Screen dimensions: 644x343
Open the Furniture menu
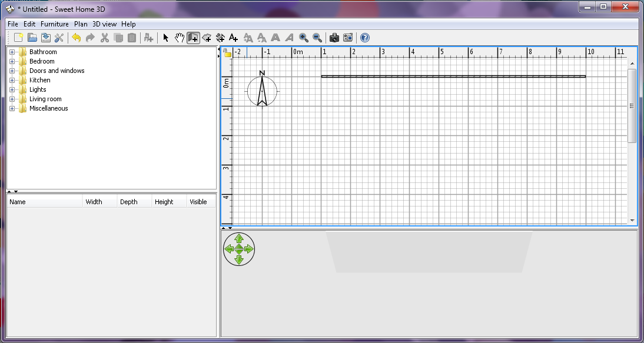pyautogui.click(x=55, y=24)
